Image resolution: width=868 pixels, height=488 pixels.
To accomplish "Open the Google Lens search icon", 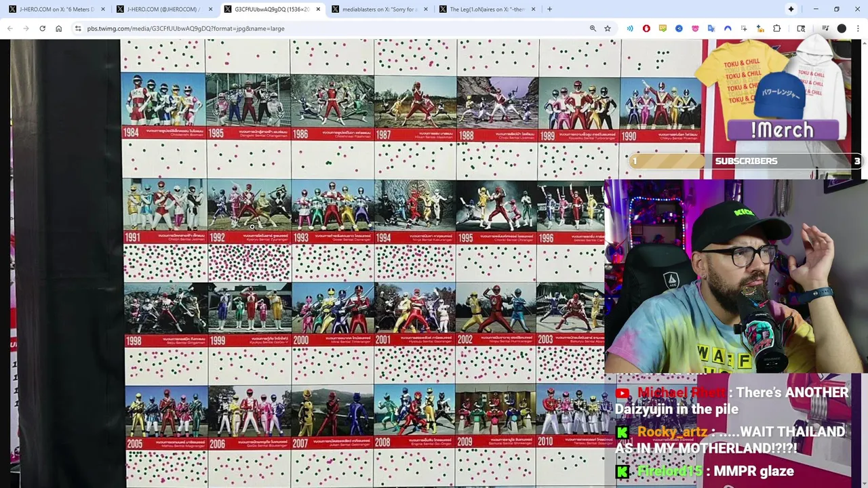I will pyautogui.click(x=801, y=28).
